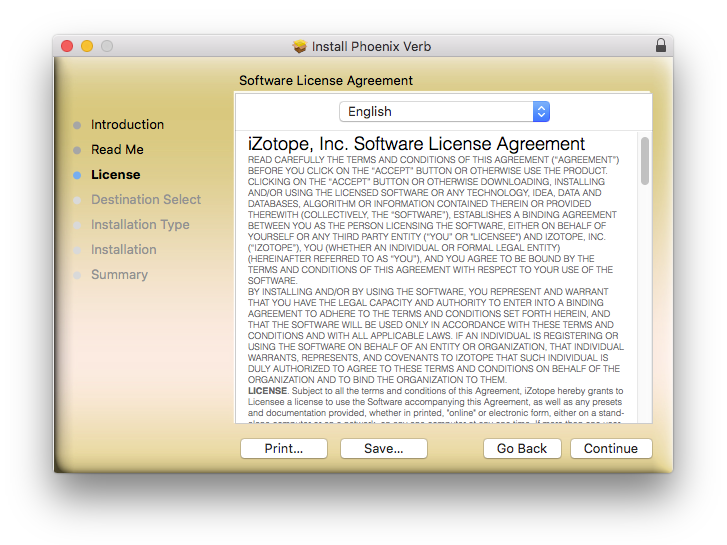
Task: Click the Destination Select step
Action: pos(146,200)
